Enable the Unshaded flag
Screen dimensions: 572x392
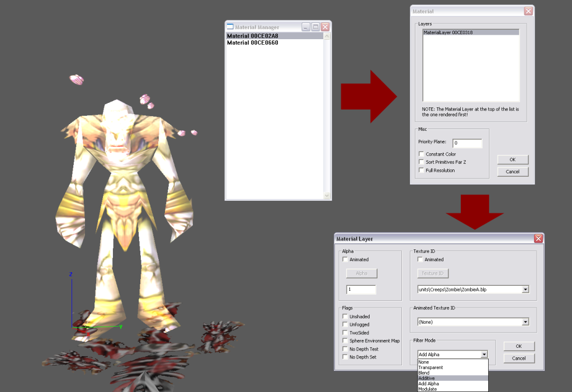point(345,317)
